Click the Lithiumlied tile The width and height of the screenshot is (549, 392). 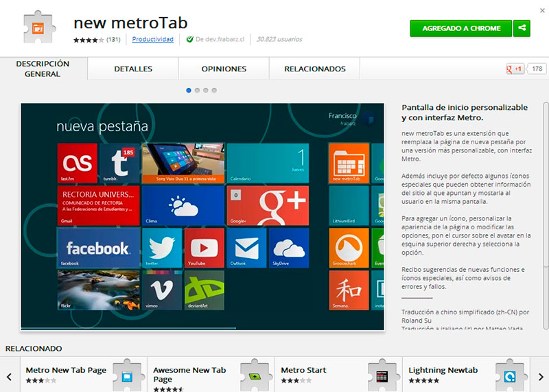(349, 205)
